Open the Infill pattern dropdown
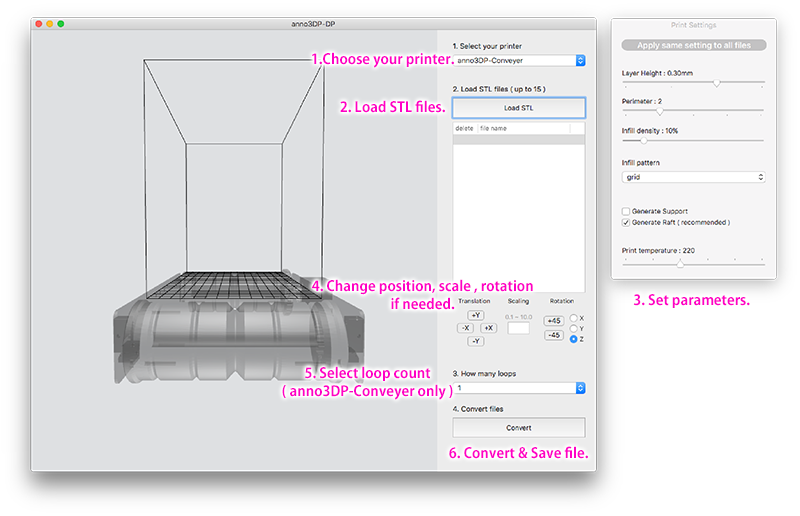Image resolution: width=800 pixels, height=516 pixels. tap(693, 177)
